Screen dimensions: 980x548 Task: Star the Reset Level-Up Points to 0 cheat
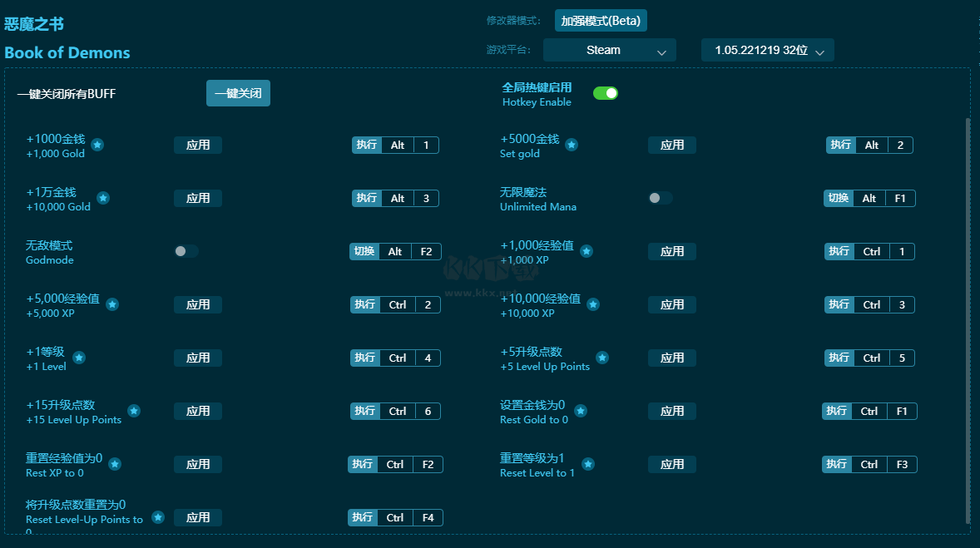pyautogui.click(x=158, y=516)
